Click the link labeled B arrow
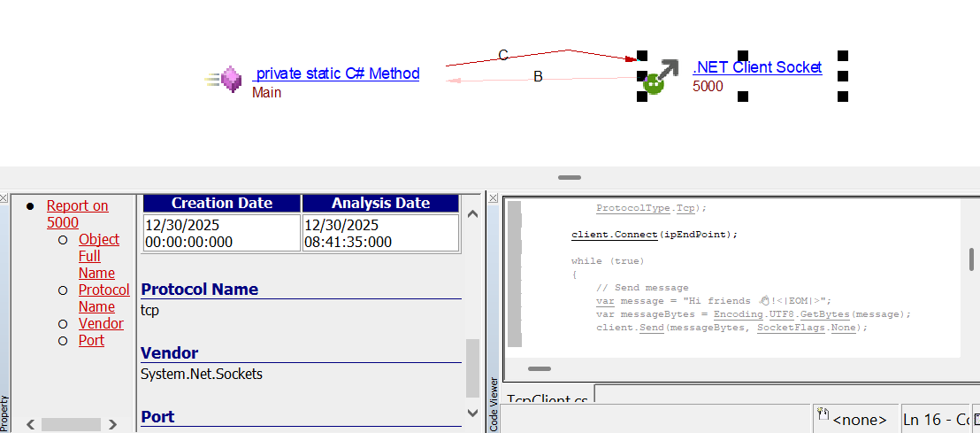Image resolution: width=980 pixels, height=433 pixels. coord(538,78)
